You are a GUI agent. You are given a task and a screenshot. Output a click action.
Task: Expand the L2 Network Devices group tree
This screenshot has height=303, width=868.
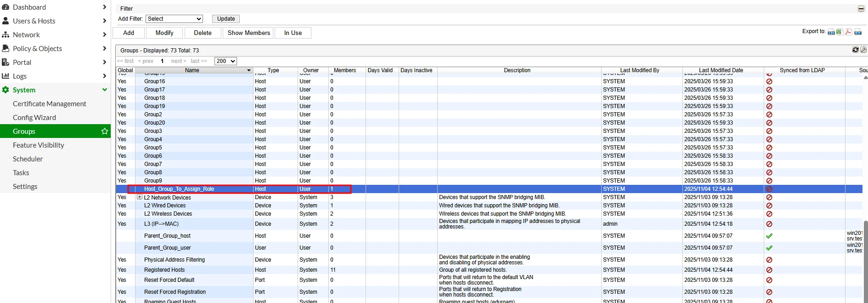click(x=140, y=197)
